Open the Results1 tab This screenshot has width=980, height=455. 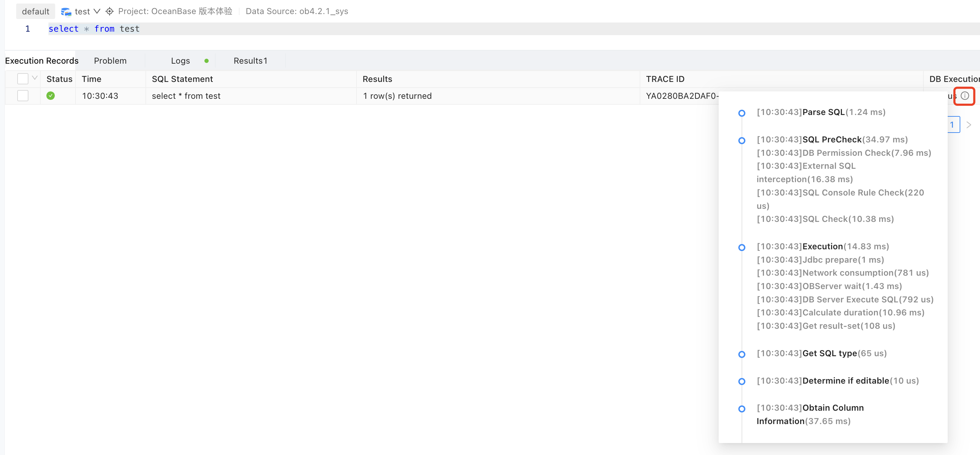point(250,60)
